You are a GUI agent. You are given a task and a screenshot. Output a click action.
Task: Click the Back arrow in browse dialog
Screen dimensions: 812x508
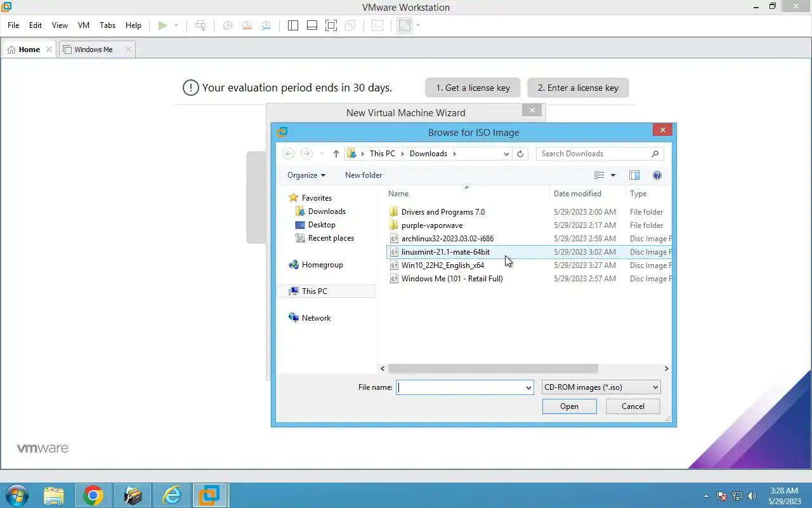pyautogui.click(x=289, y=154)
